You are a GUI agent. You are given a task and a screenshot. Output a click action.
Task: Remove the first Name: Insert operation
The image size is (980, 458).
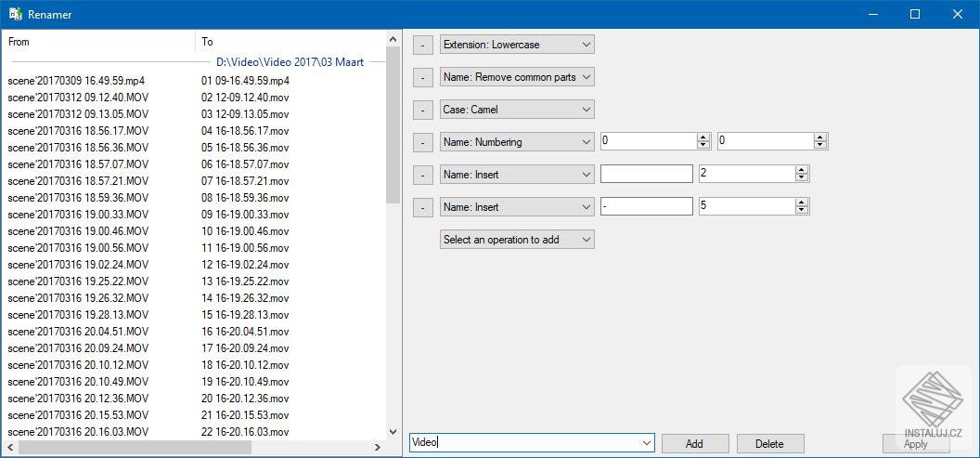coord(423,176)
